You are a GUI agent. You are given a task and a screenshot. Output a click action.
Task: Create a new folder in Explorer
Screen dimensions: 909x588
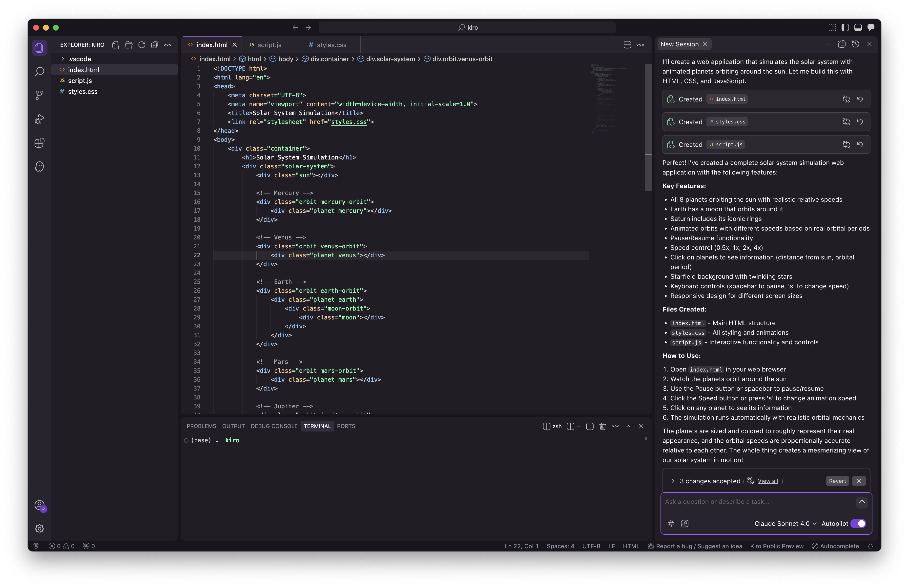pyautogui.click(x=129, y=45)
